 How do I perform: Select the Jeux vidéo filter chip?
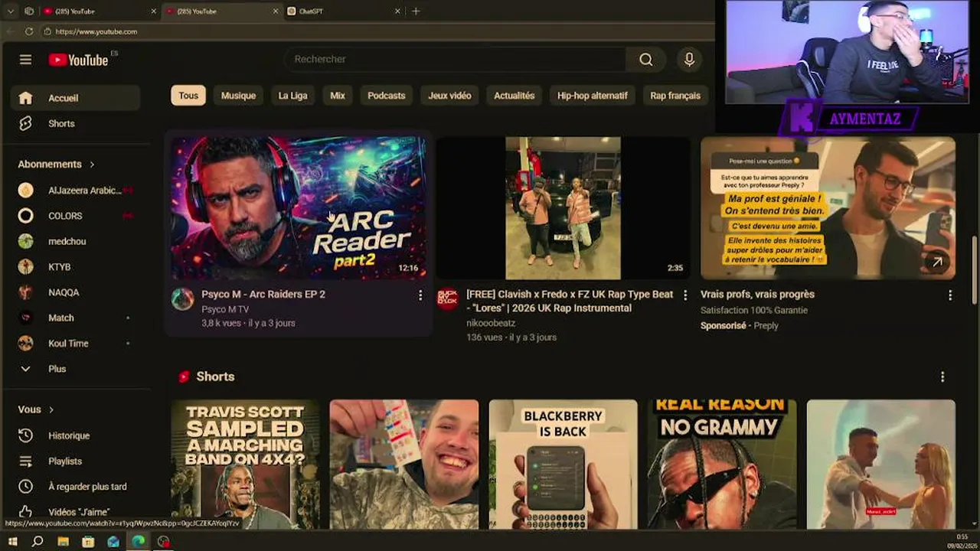[x=449, y=96]
